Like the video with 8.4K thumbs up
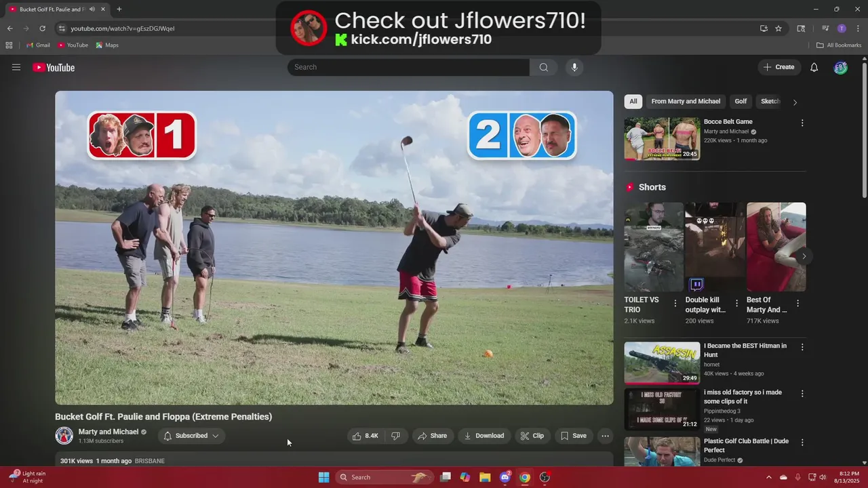The height and width of the screenshot is (488, 868). coord(365,436)
